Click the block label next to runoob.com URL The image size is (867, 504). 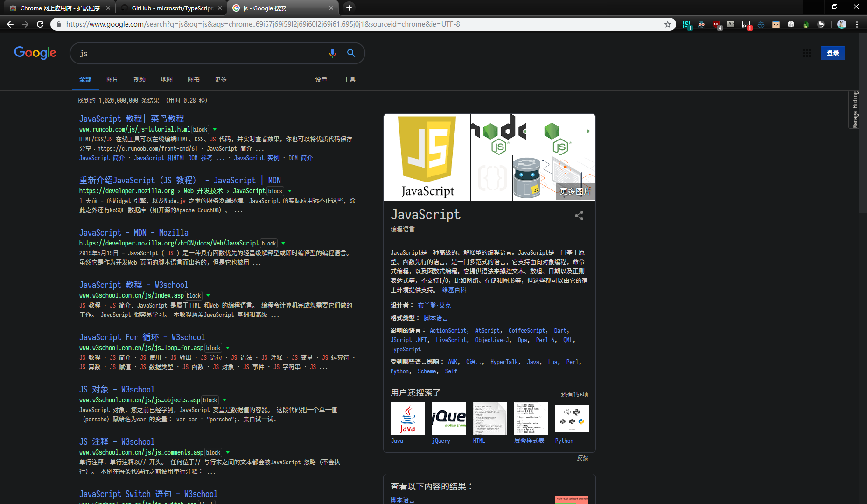pos(200,129)
